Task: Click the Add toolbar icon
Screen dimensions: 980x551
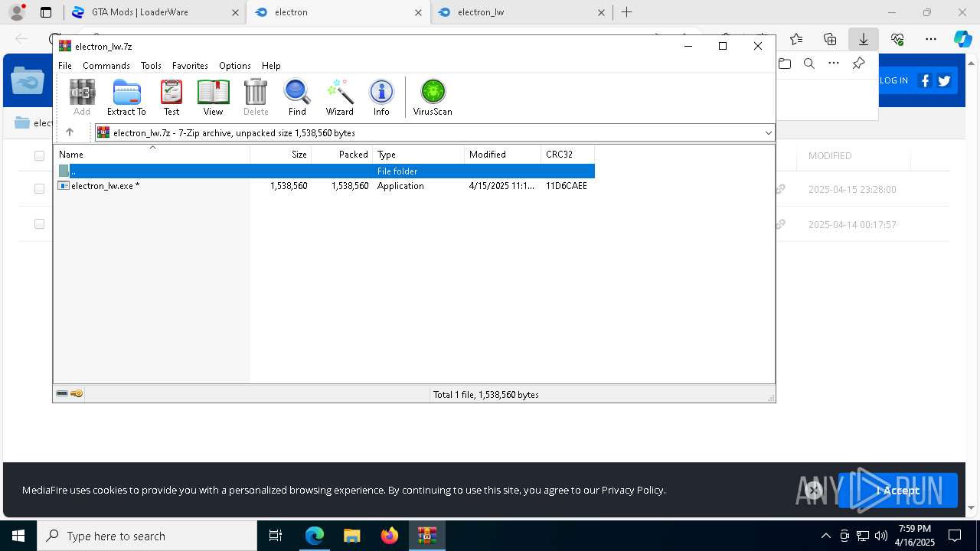Action: tap(82, 97)
